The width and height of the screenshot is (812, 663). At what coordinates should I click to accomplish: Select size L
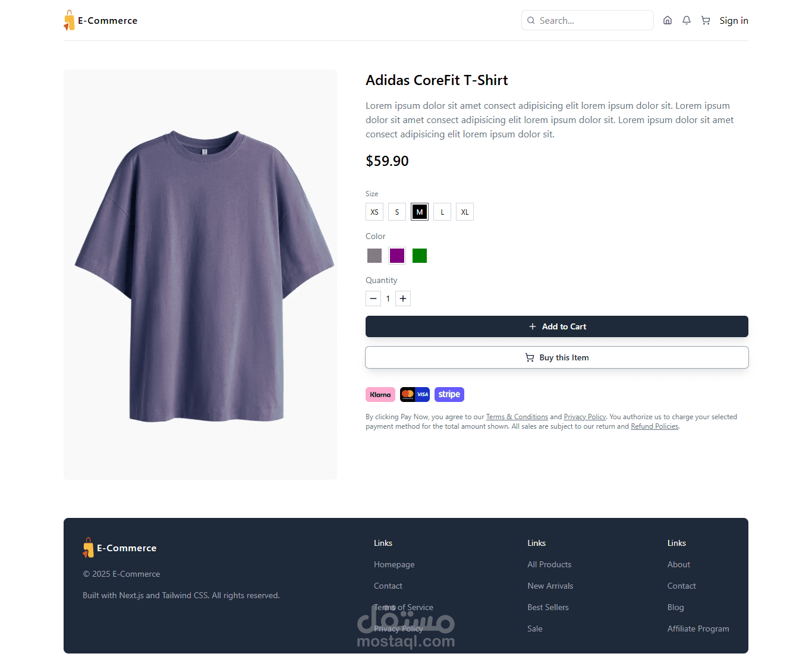[x=442, y=212]
